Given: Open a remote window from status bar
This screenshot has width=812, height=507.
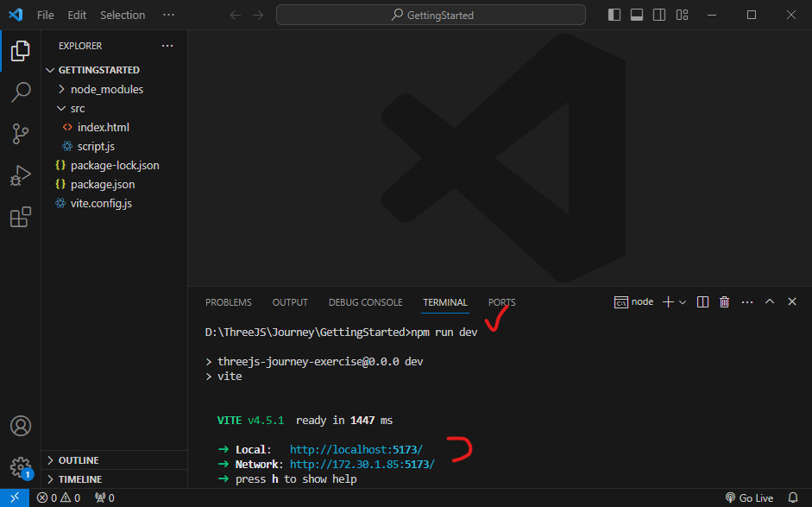Looking at the screenshot, I should click(15, 497).
